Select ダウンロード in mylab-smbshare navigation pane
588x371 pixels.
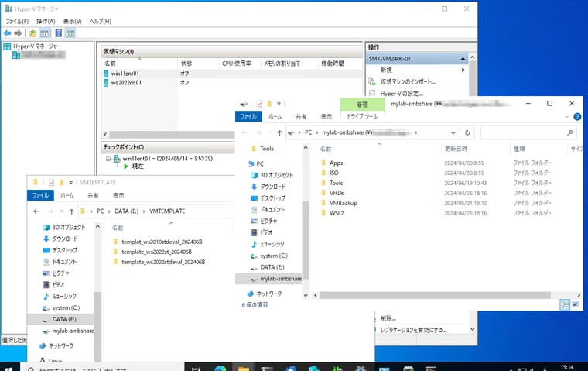tap(272, 187)
